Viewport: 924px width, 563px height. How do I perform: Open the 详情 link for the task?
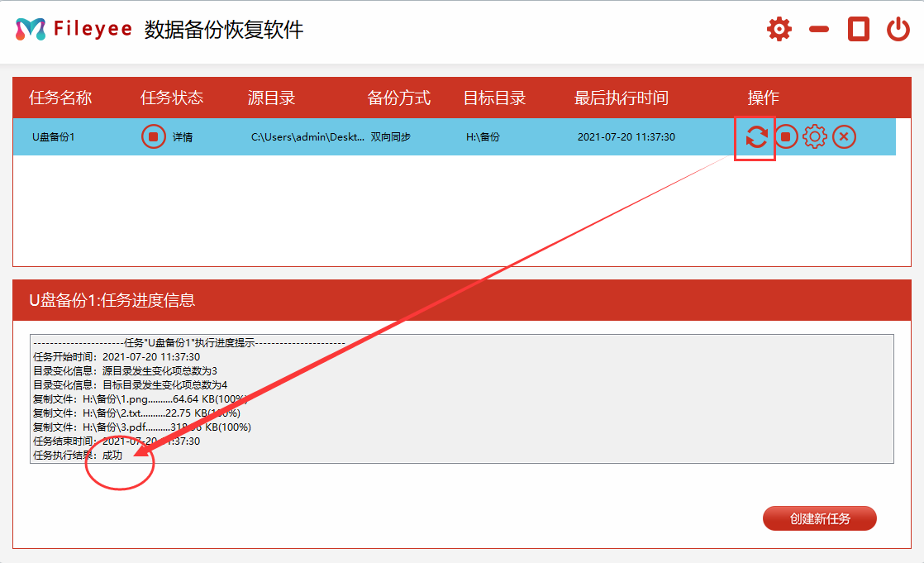click(183, 137)
